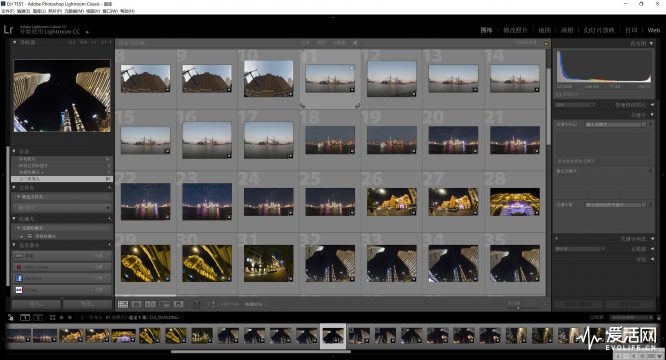Add a publish service with plus icon

coord(109,245)
